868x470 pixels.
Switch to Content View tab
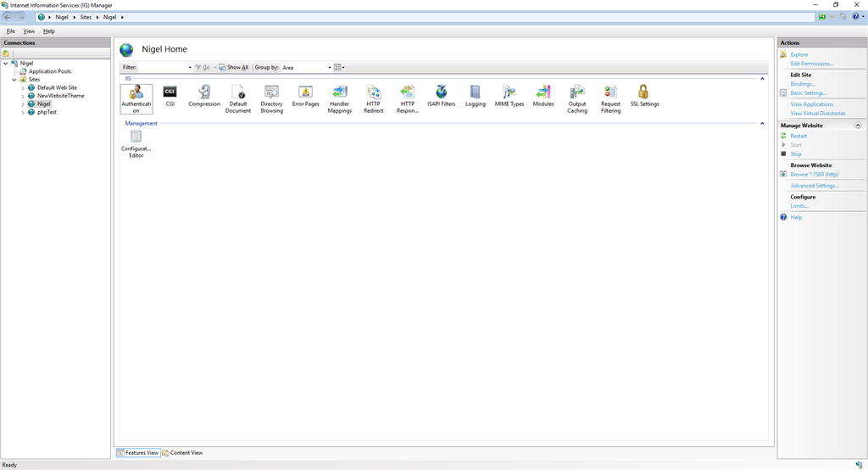pos(182,453)
